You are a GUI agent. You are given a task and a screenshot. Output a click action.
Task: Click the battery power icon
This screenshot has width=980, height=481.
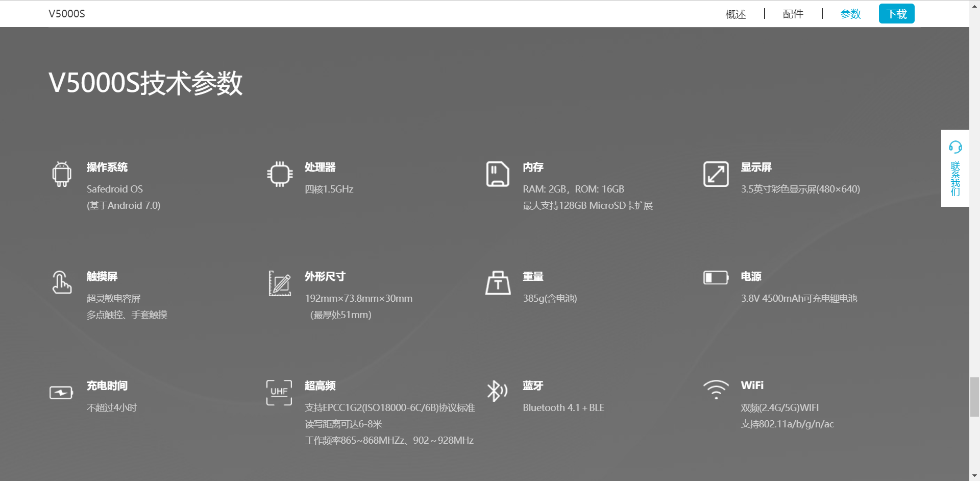click(x=716, y=277)
